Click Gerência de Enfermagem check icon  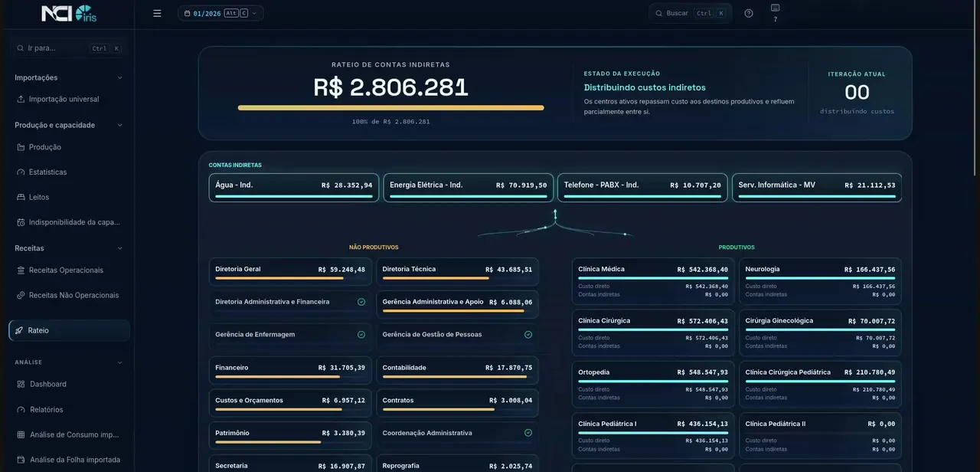[361, 335]
